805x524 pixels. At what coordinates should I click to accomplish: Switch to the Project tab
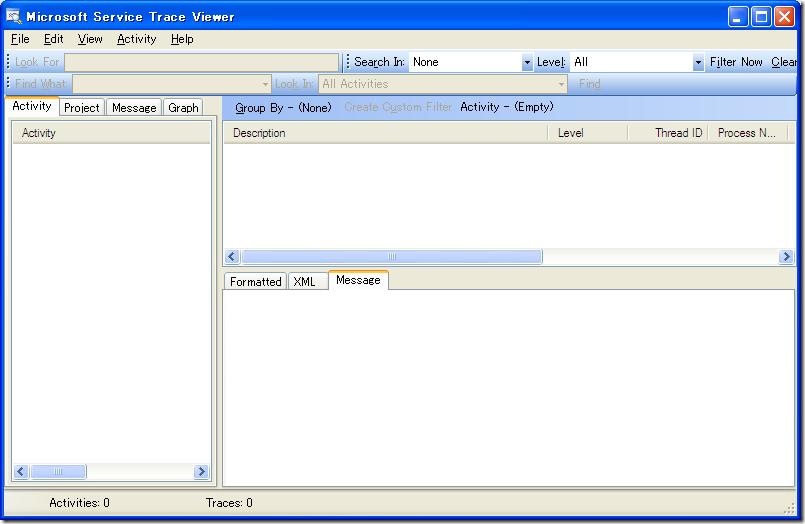pyautogui.click(x=82, y=108)
